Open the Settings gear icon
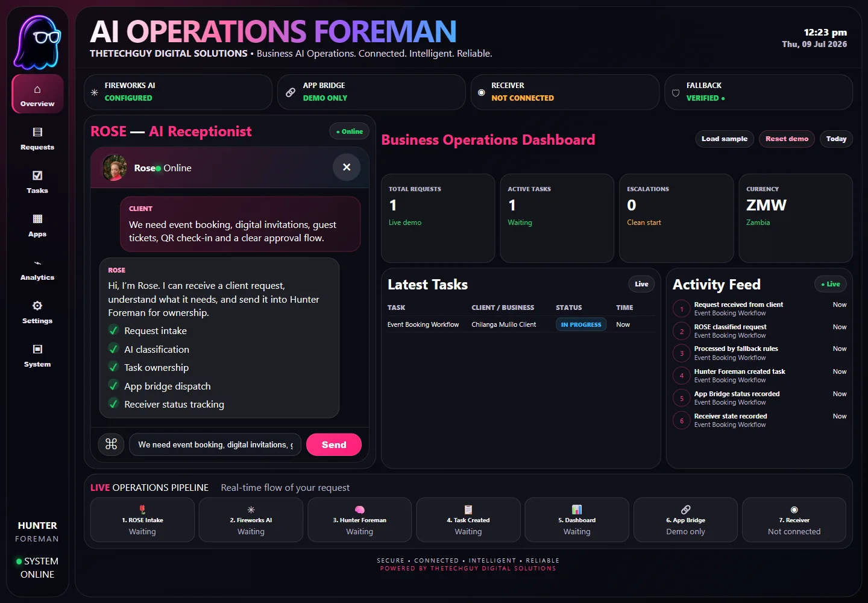 (37, 306)
